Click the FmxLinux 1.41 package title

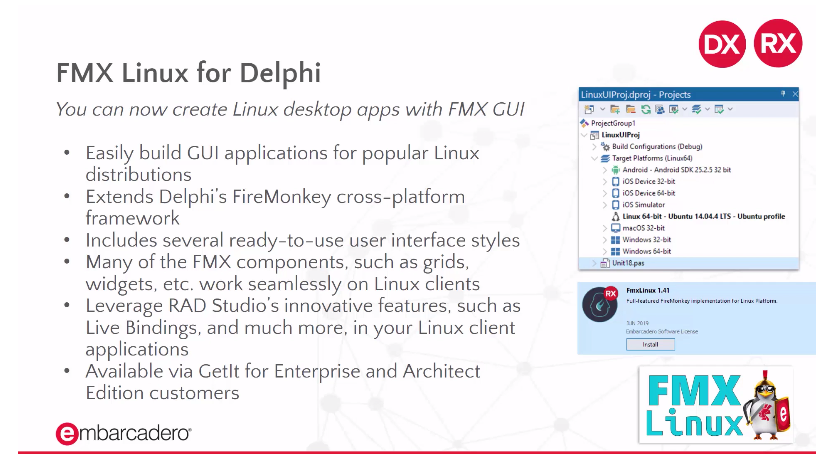648,290
